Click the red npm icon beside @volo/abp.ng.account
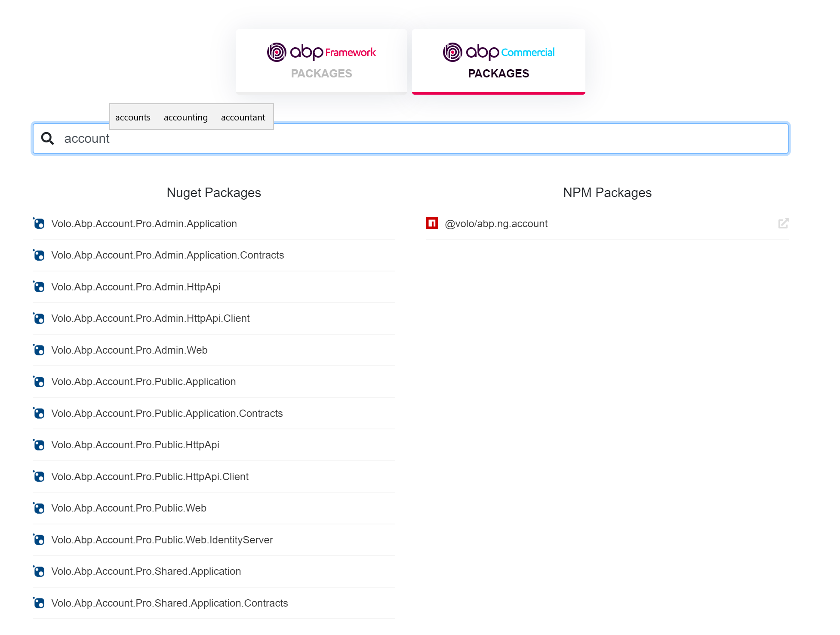The width and height of the screenshot is (840, 635). click(432, 223)
